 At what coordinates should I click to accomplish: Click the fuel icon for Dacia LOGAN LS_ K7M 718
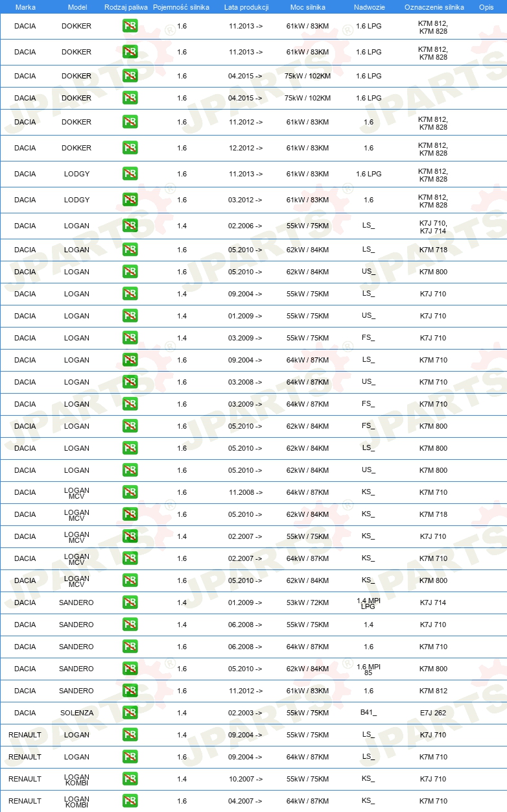(130, 250)
